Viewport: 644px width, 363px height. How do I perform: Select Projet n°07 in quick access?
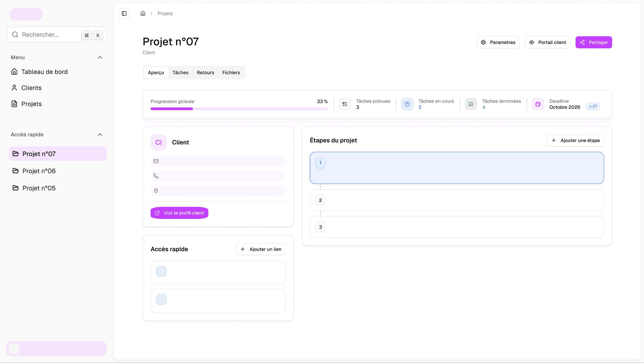click(58, 154)
